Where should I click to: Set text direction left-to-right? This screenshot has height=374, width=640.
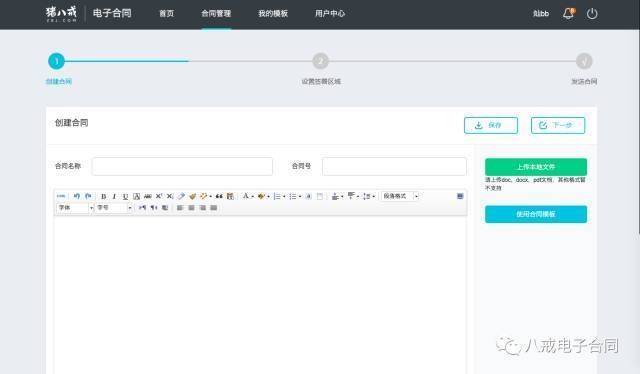click(x=142, y=208)
